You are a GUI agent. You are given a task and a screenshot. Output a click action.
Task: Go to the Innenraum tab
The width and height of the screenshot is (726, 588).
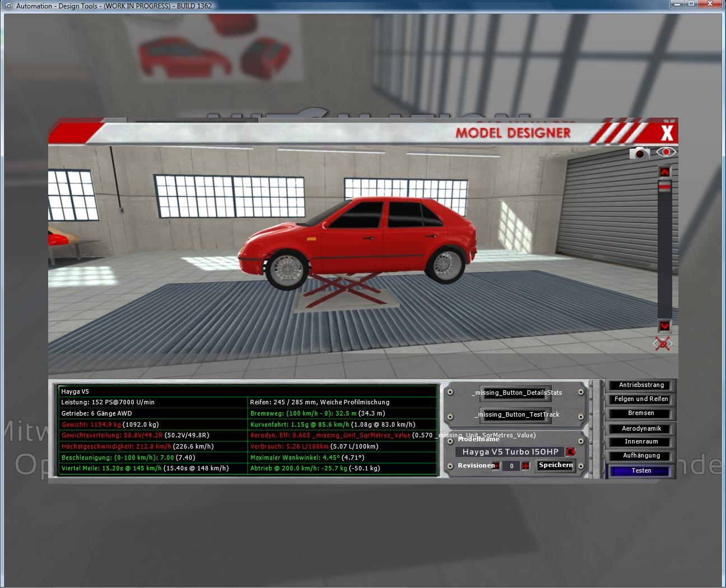(641, 442)
